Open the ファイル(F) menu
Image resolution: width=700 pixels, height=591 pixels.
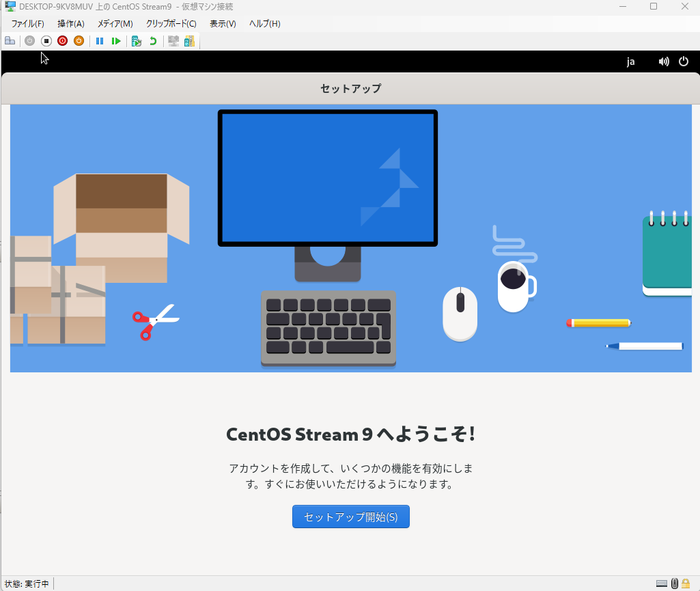27,24
